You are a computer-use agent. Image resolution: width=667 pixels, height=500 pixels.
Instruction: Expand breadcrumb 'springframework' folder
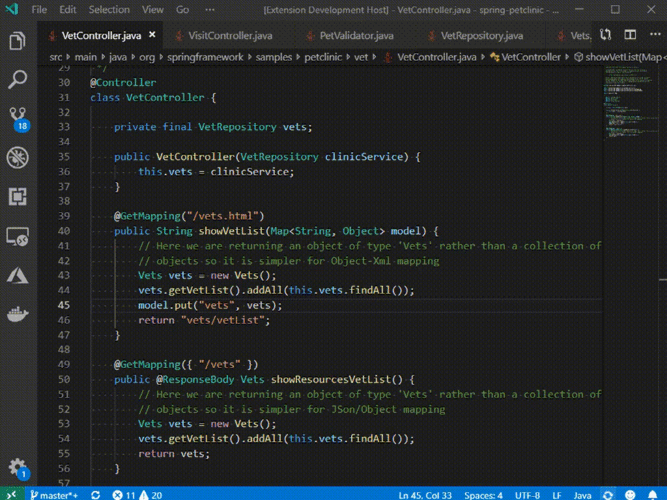[x=205, y=57]
